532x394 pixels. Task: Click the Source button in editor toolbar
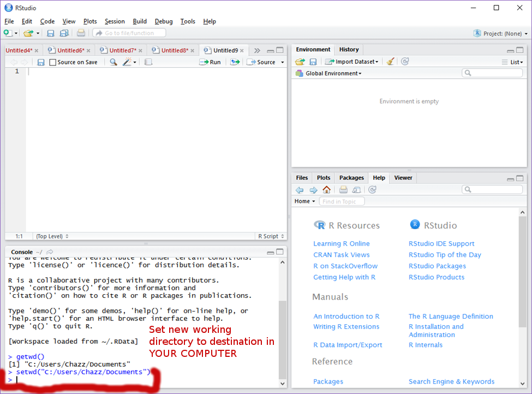pos(261,62)
